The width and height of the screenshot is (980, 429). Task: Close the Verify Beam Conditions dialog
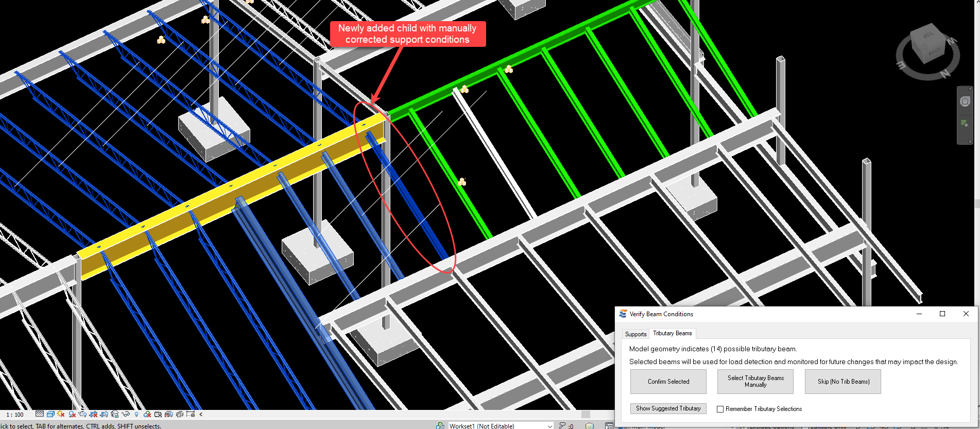coord(966,314)
